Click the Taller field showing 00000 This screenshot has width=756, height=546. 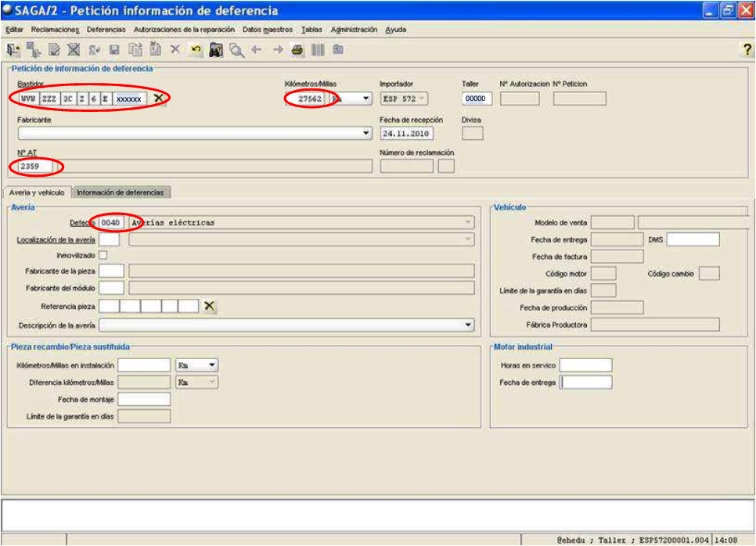477,99
